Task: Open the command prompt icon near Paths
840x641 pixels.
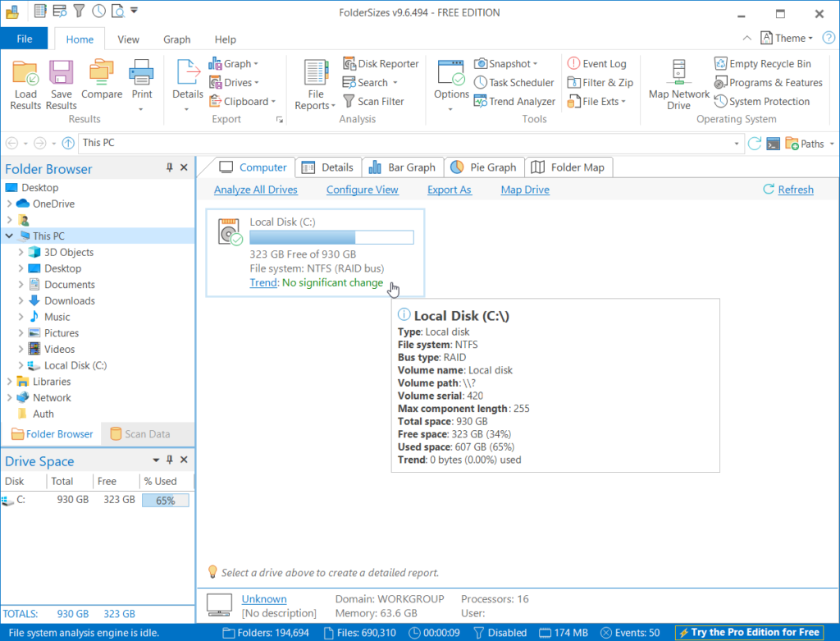Action: point(773,144)
